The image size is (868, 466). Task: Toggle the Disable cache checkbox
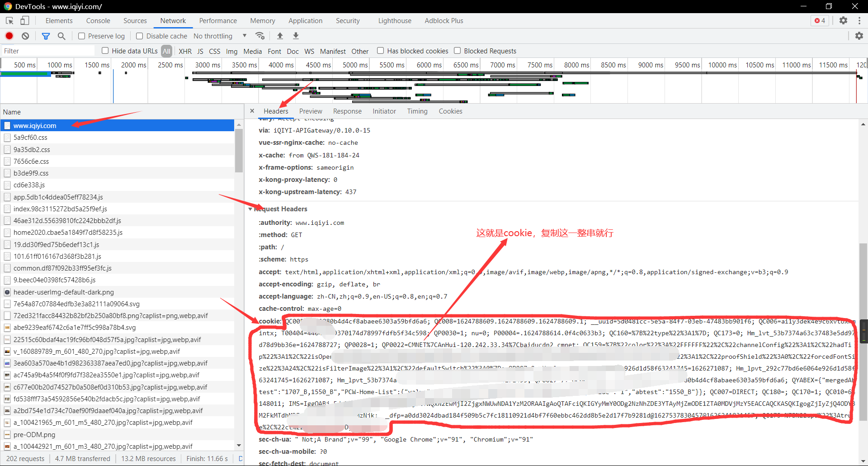pyautogui.click(x=140, y=36)
